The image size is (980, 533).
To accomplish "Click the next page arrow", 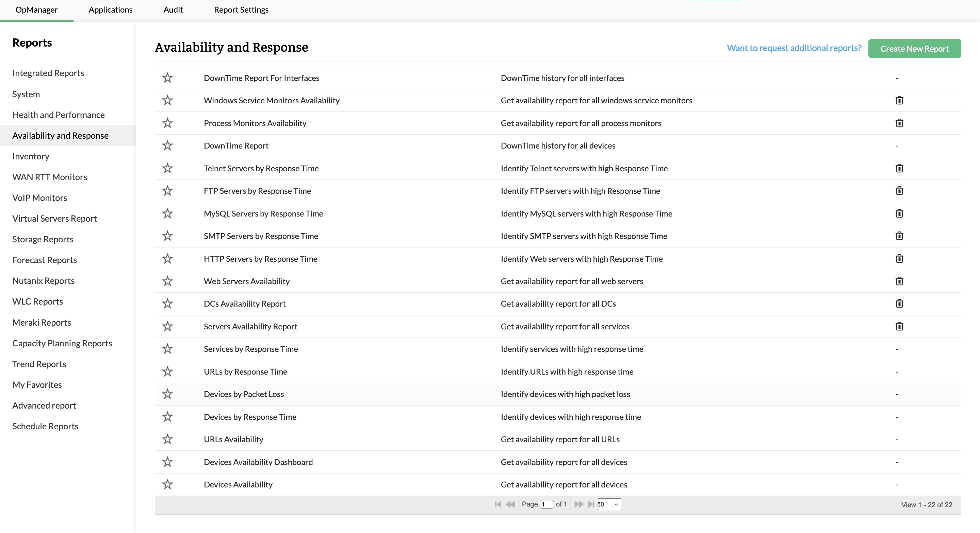I will pos(578,504).
